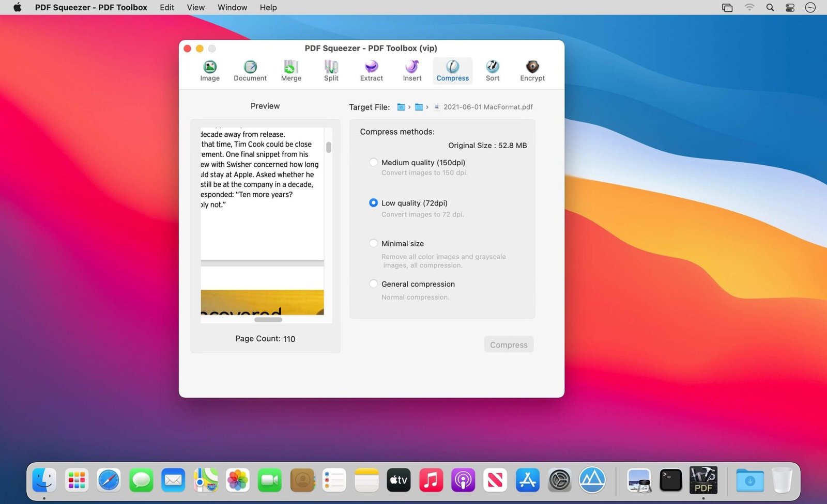Open the Insert tool
The image size is (827, 504).
point(411,71)
